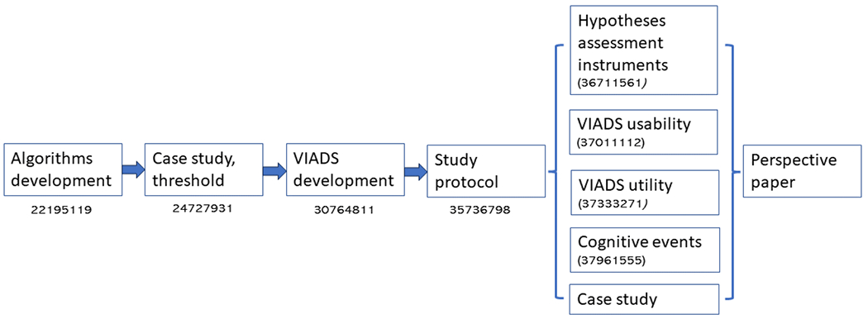Select the Perspective paper box
The height and width of the screenshot is (319, 868).
coord(803,170)
